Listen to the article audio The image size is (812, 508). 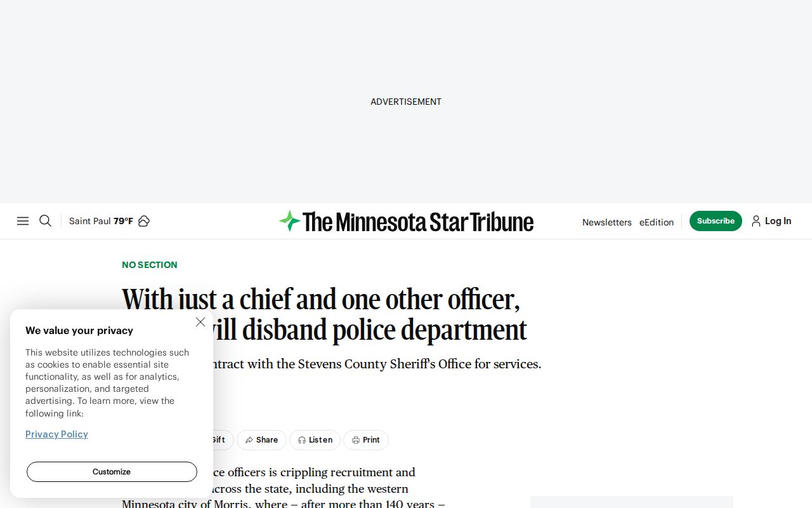click(315, 440)
